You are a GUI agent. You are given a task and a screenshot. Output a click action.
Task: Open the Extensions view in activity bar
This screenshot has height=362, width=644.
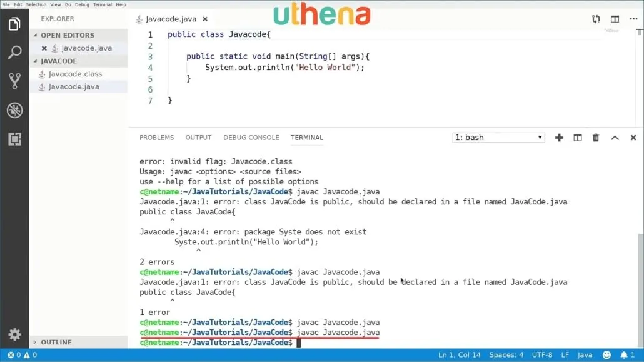[x=14, y=139]
